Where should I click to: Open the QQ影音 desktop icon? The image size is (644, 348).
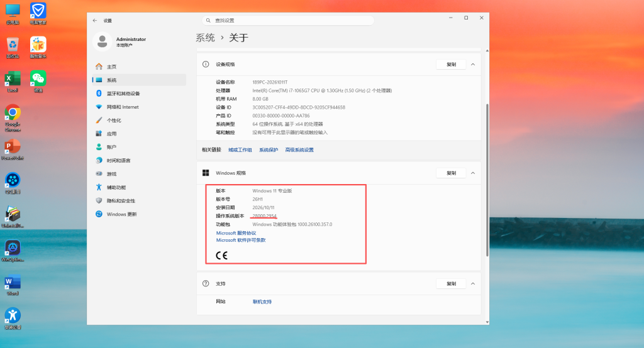(x=13, y=183)
